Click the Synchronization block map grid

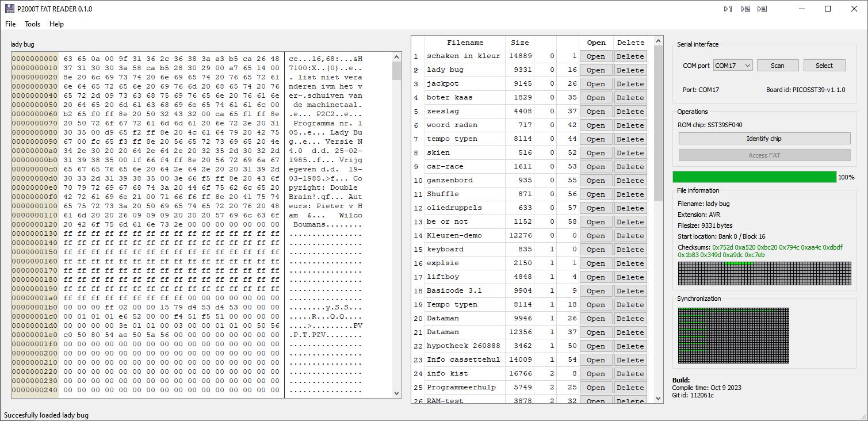pyautogui.click(x=733, y=335)
